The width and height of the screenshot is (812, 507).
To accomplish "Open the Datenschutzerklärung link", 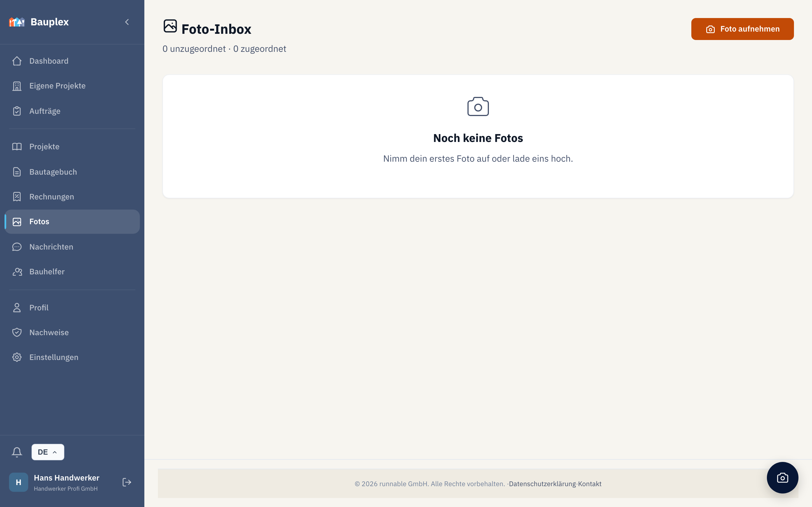I will click(542, 484).
